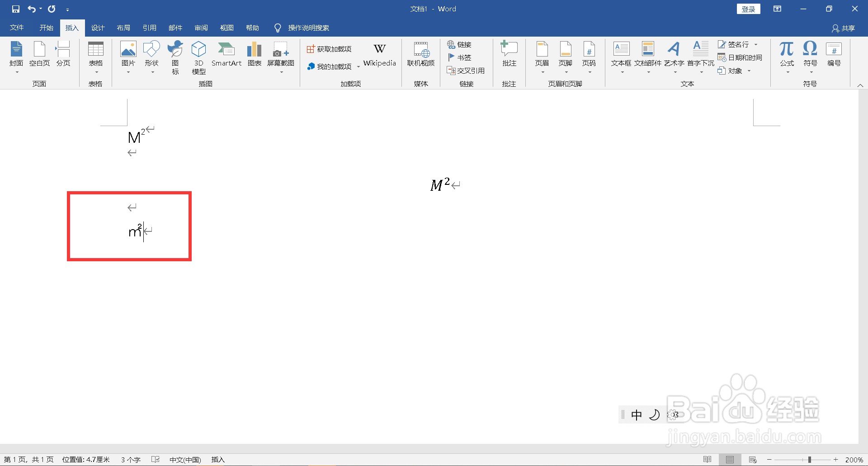Switch to the Home (开始) tab
Image resolution: width=868 pixels, height=466 pixels.
pyautogui.click(x=46, y=28)
